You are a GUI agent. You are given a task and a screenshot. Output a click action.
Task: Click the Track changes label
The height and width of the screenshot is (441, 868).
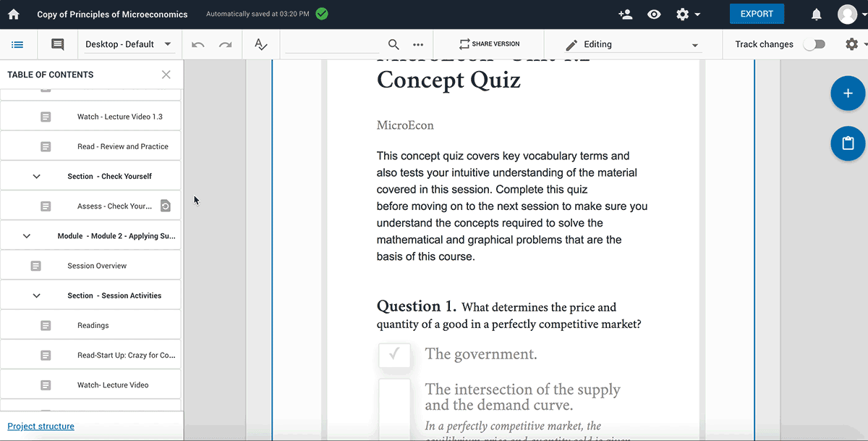(x=764, y=44)
